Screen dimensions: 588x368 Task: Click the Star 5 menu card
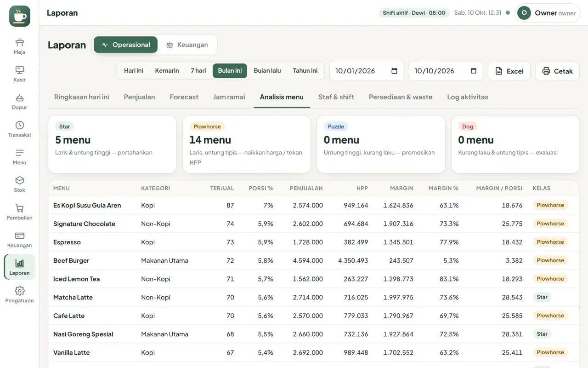point(113,144)
